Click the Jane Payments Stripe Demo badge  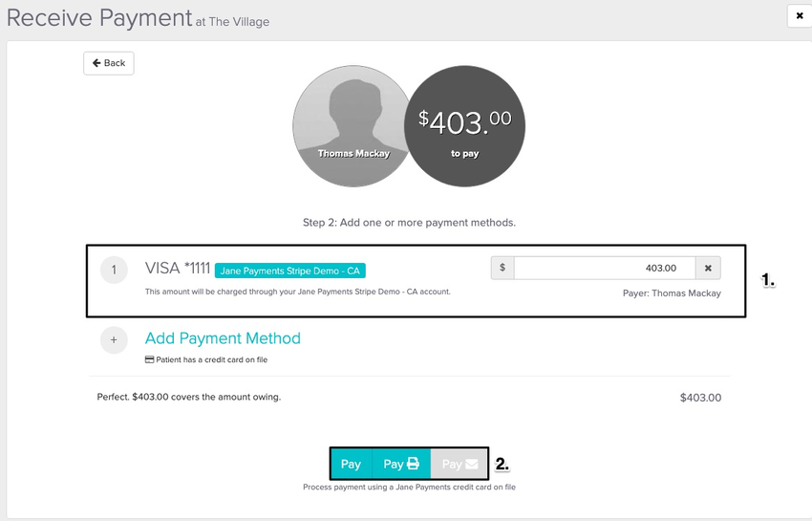coord(289,271)
